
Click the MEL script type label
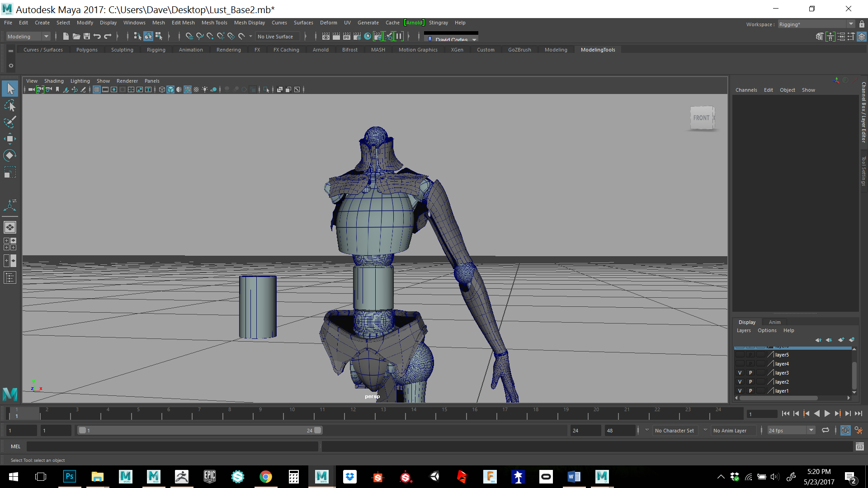pos(16,446)
